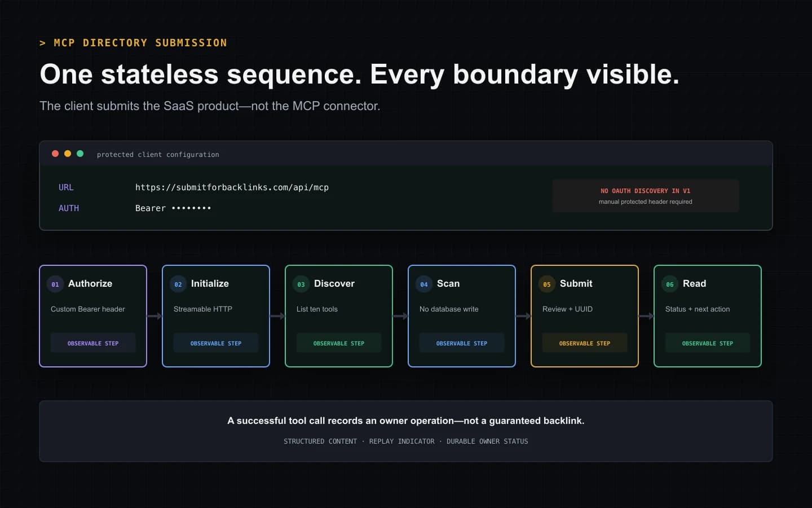Image resolution: width=812 pixels, height=508 pixels.
Task: Click the 04 step number badge
Action: click(x=424, y=284)
